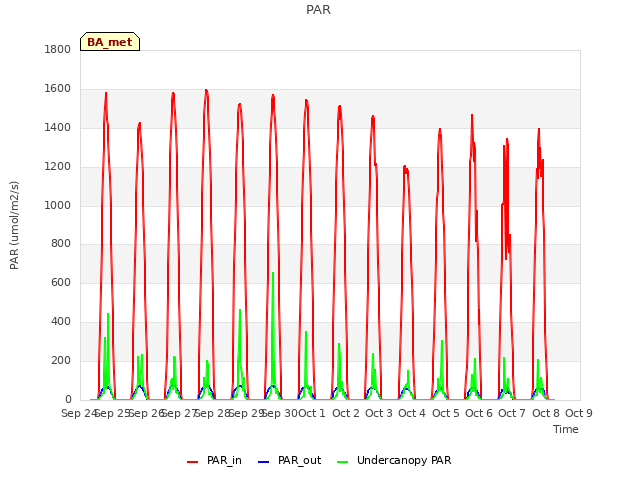Click the 600 y-axis tick label
Image resolution: width=640 pixels, height=480 pixels.
[x=61, y=282]
